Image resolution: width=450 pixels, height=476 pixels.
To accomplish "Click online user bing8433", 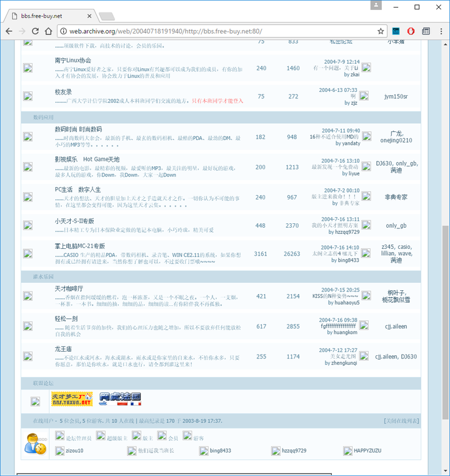I will [220, 450].
